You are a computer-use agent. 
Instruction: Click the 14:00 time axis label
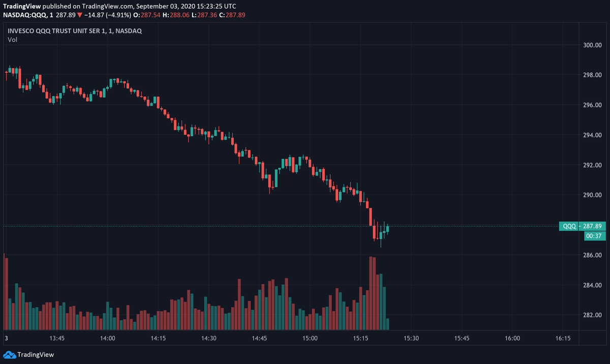pos(108,338)
